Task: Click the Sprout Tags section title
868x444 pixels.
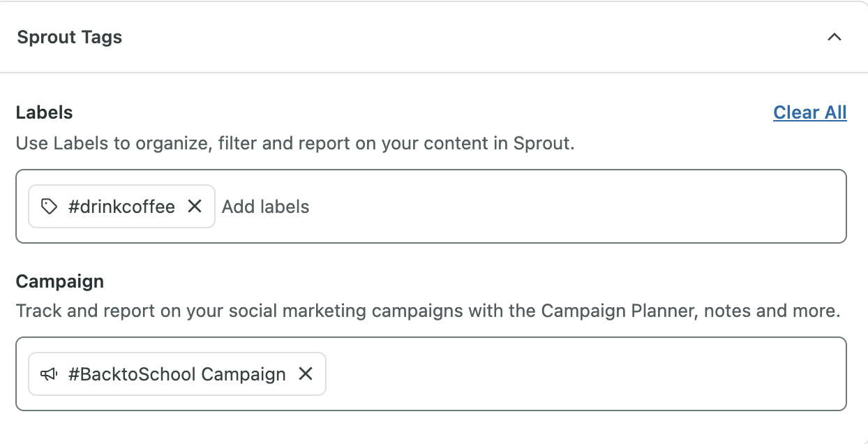Action: point(70,38)
